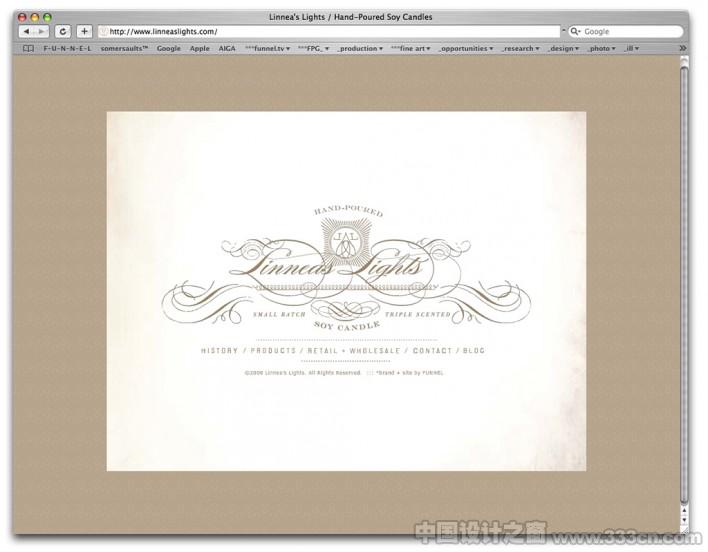The image size is (708, 552).
Task: Expand the _production bookmark folder
Action: click(x=360, y=48)
